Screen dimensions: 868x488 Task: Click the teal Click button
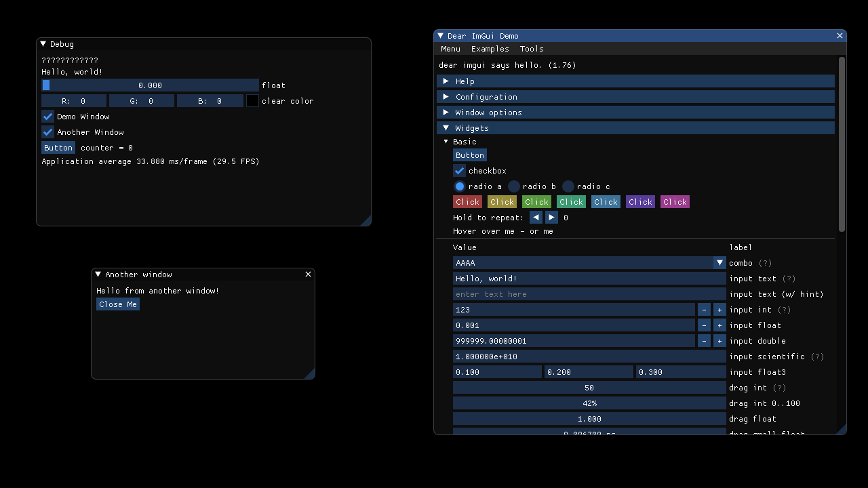click(x=571, y=202)
